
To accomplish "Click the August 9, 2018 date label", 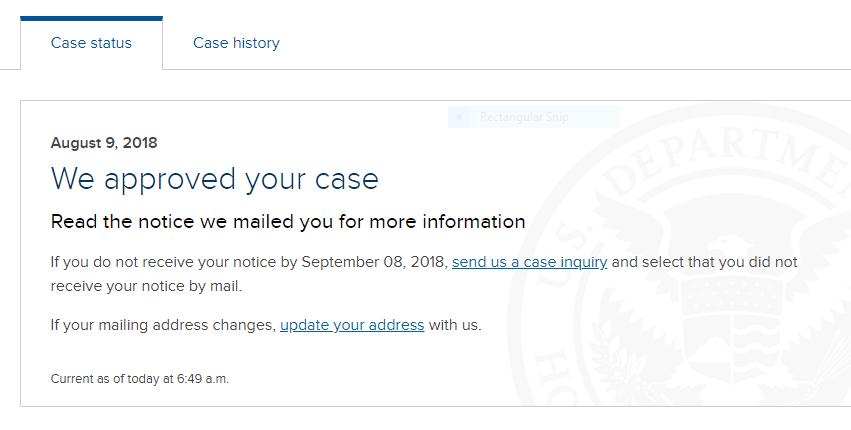I will coord(104,143).
